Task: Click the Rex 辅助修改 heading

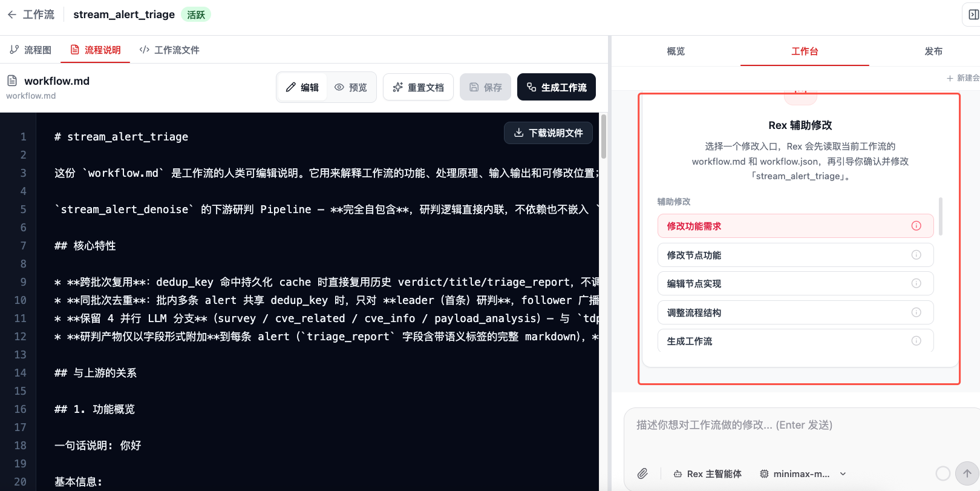Action: (x=800, y=125)
